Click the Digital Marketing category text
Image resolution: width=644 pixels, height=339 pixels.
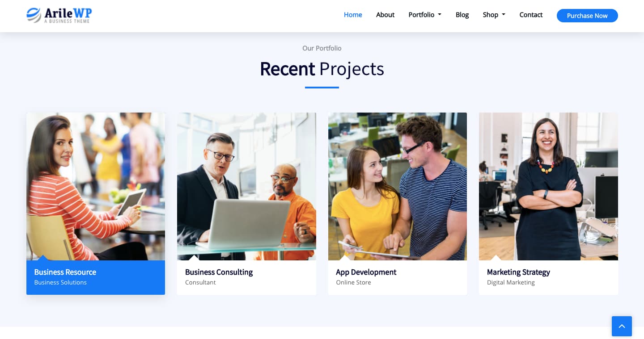coord(511,282)
